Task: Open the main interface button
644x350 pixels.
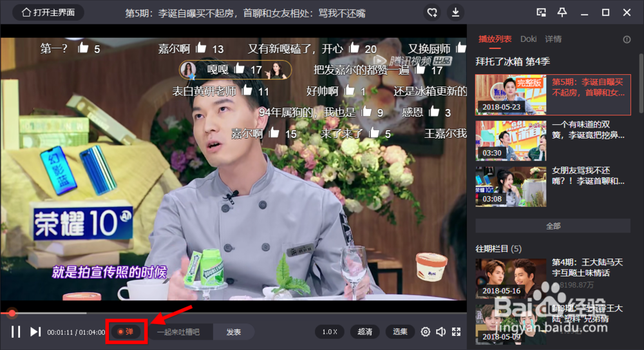Action: (x=48, y=12)
